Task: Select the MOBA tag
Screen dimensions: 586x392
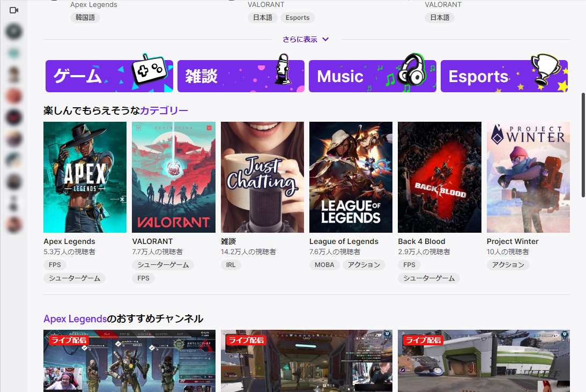Action: coord(324,265)
